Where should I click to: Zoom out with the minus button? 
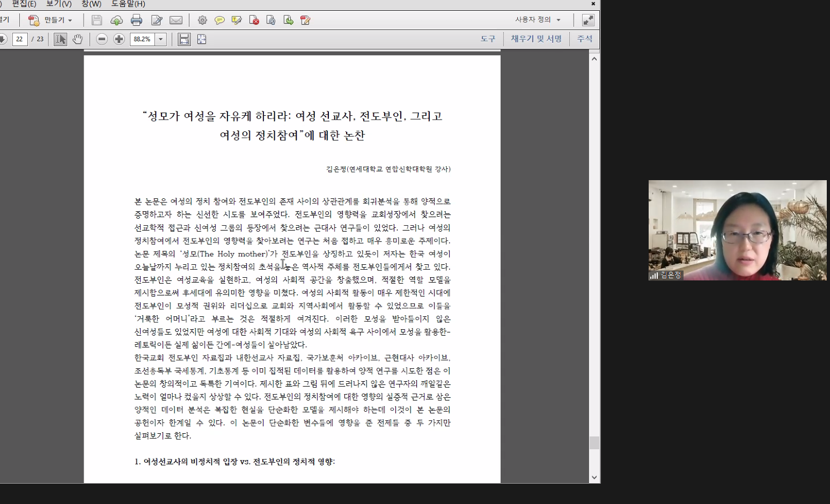(101, 39)
